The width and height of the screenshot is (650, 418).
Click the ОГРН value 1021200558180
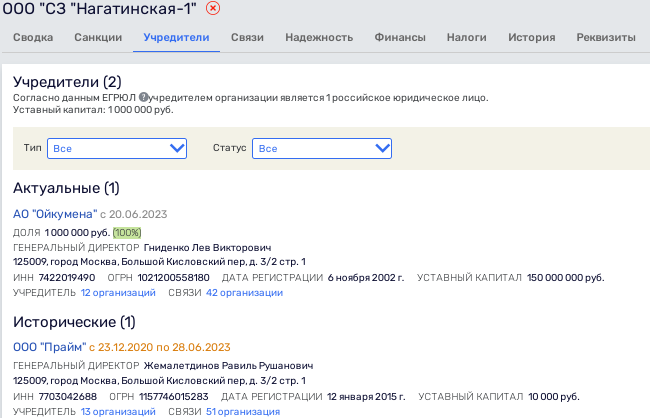tap(174, 277)
